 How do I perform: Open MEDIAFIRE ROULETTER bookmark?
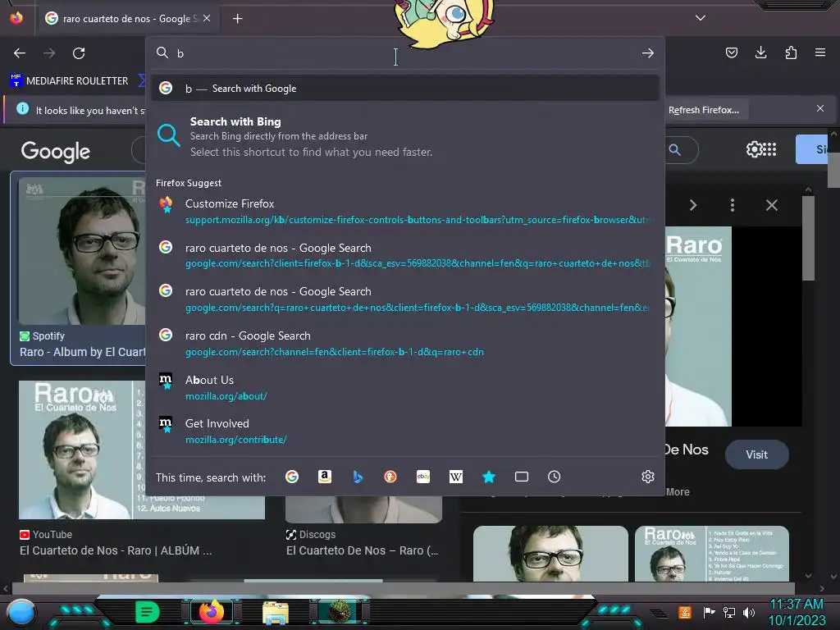[x=70, y=81]
